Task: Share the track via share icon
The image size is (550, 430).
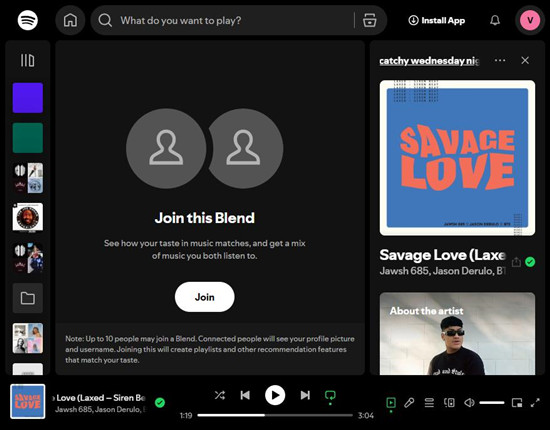Action: click(516, 262)
